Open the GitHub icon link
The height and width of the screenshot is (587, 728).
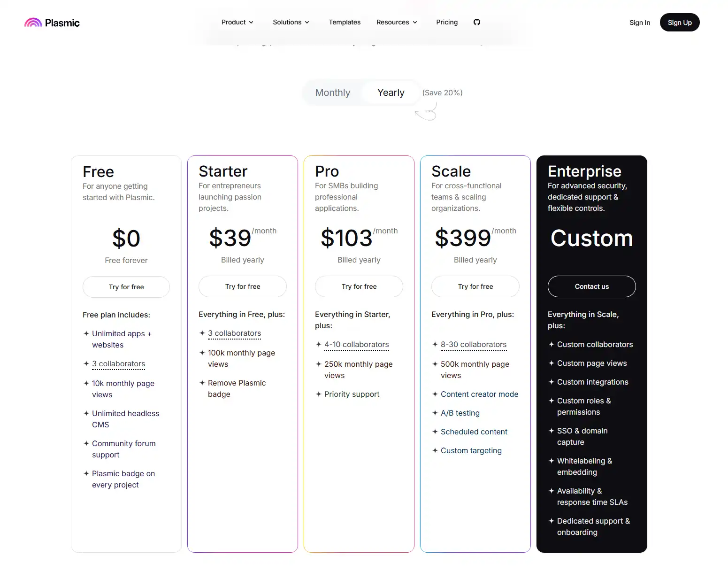[477, 22]
